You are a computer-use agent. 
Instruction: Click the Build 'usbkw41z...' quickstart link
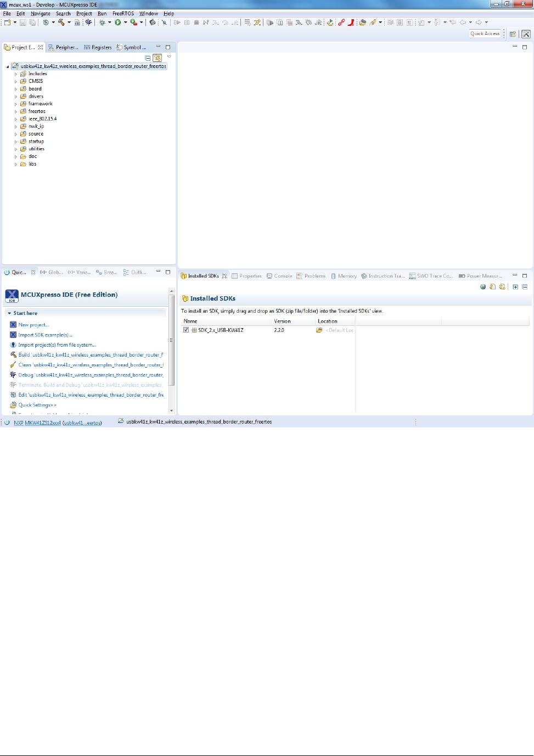pos(91,355)
